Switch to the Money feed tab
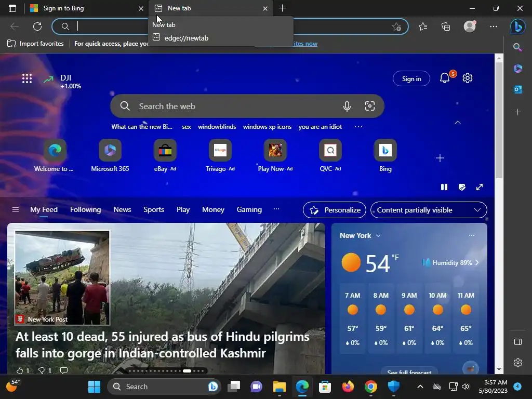 213,210
